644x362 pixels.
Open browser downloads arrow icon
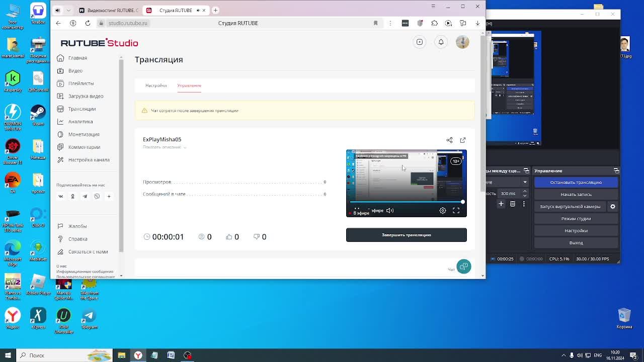pyautogui.click(x=477, y=23)
